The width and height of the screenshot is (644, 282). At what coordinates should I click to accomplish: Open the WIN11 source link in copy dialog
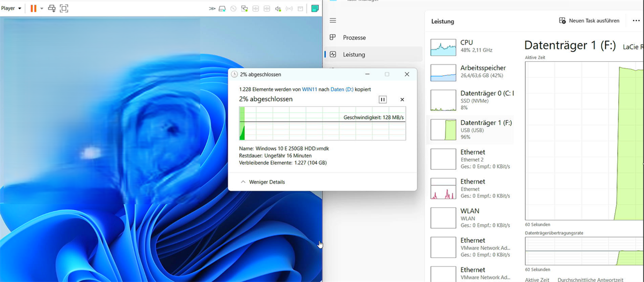coord(309,89)
